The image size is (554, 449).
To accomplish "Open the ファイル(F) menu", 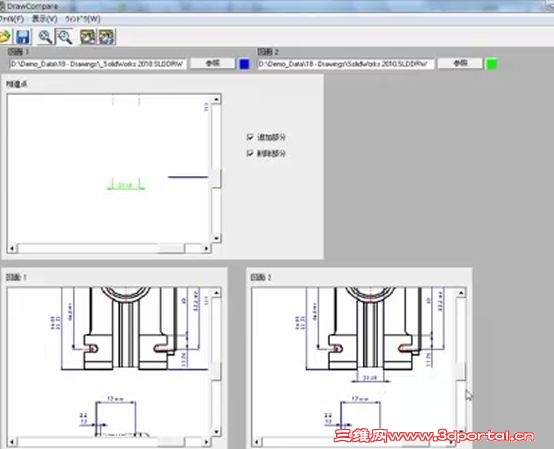I will point(12,19).
